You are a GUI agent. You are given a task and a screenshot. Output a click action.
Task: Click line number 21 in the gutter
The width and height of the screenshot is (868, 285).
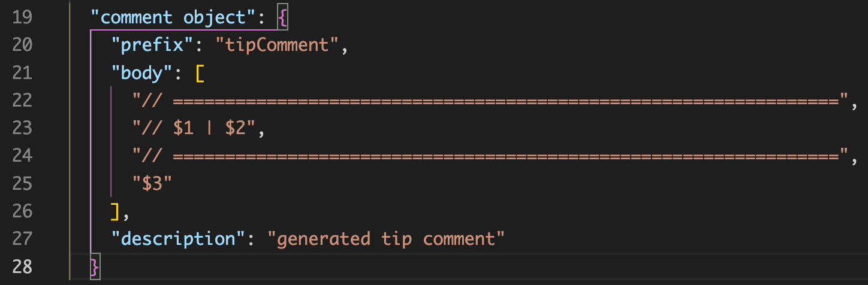(x=22, y=73)
